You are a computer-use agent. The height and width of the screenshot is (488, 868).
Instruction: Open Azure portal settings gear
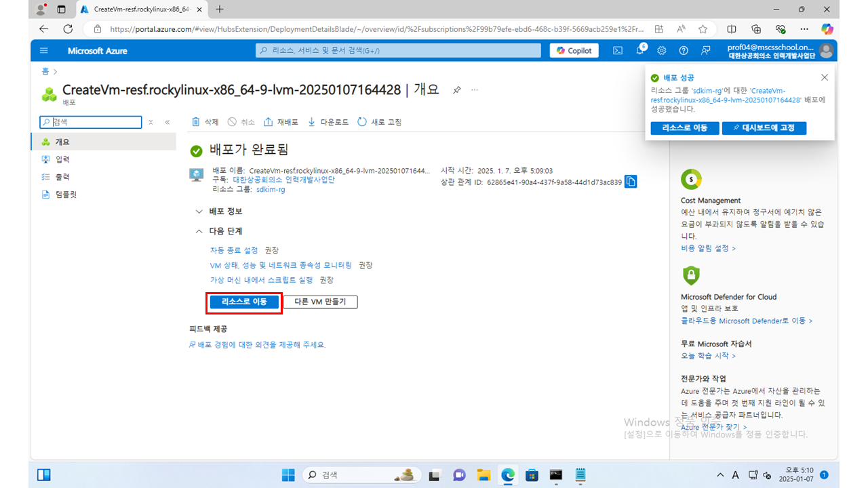(662, 51)
